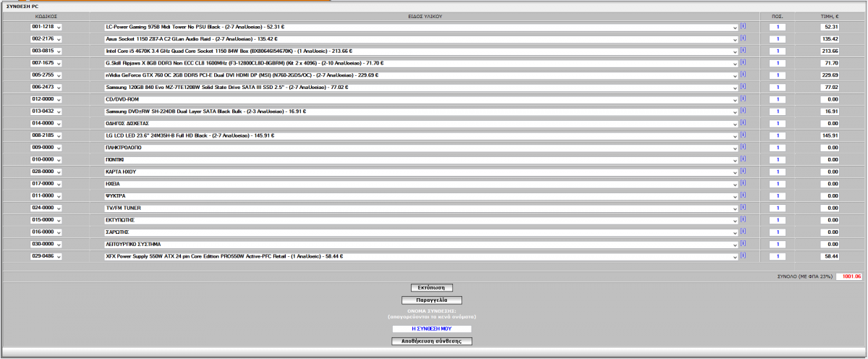Click the 145.91 price field

830,135
